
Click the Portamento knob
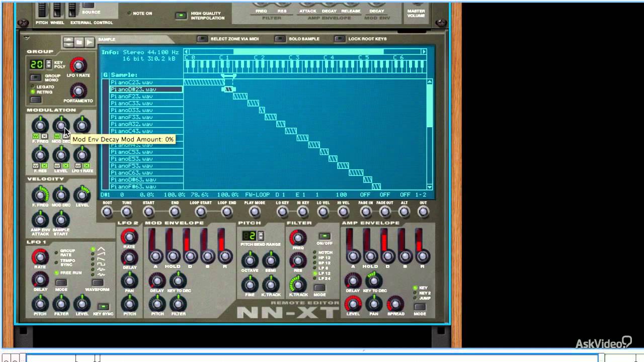tap(78, 90)
